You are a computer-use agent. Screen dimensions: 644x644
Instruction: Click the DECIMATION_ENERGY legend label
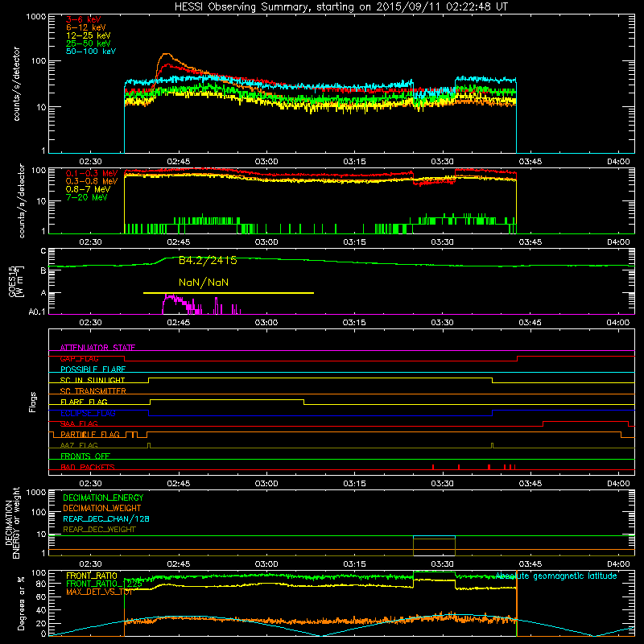coord(103,497)
